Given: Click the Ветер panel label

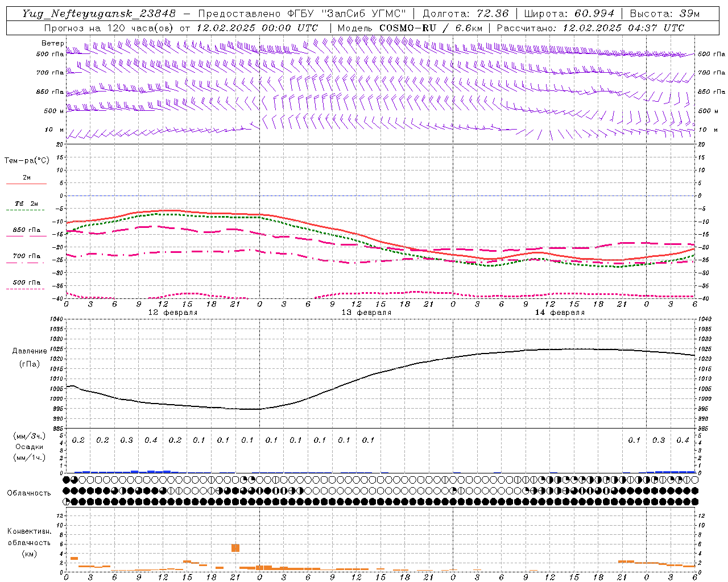Looking at the screenshot, I should coord(52,43).
